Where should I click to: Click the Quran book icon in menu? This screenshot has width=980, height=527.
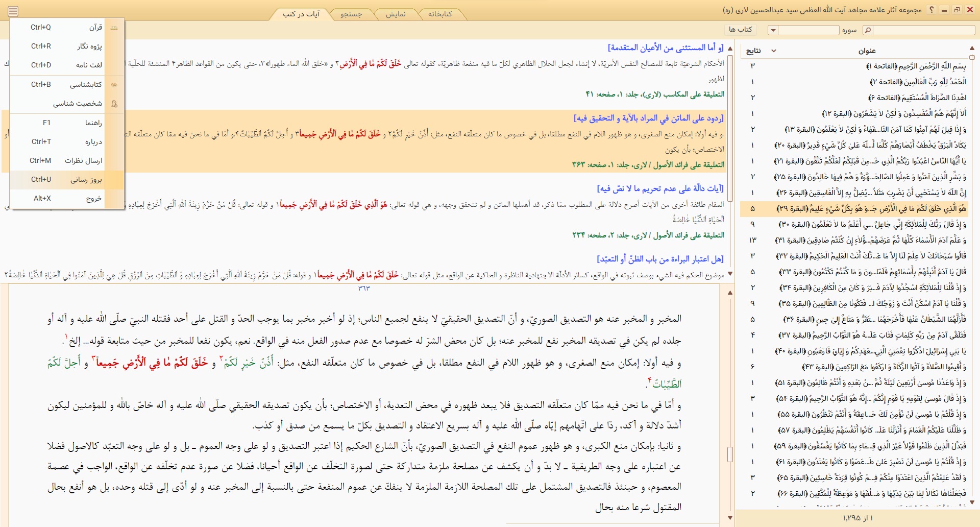(x=114, y=28)
